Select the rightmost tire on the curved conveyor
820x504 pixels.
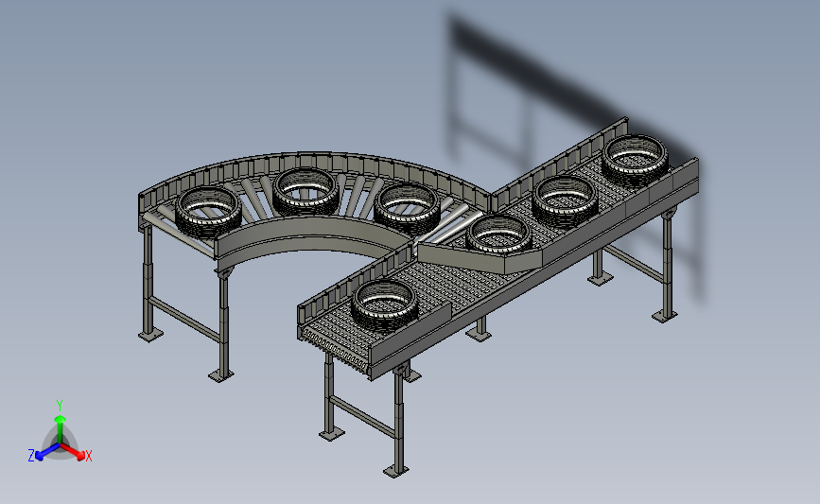407,207
